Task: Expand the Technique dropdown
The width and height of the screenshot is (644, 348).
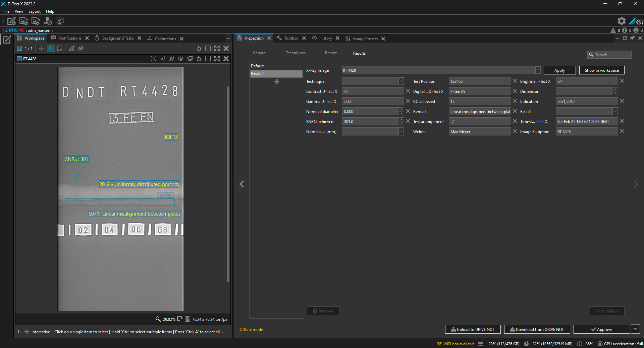Action: (401, 81)
